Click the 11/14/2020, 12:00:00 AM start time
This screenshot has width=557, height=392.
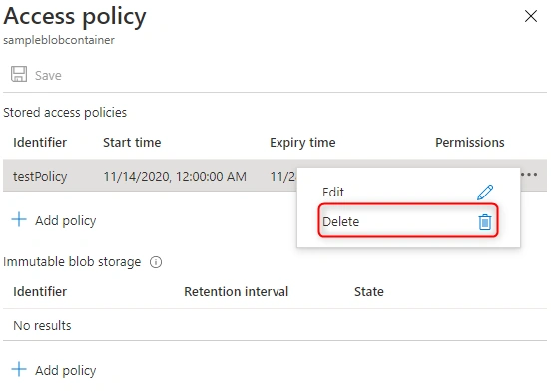[x=175, y=177]
